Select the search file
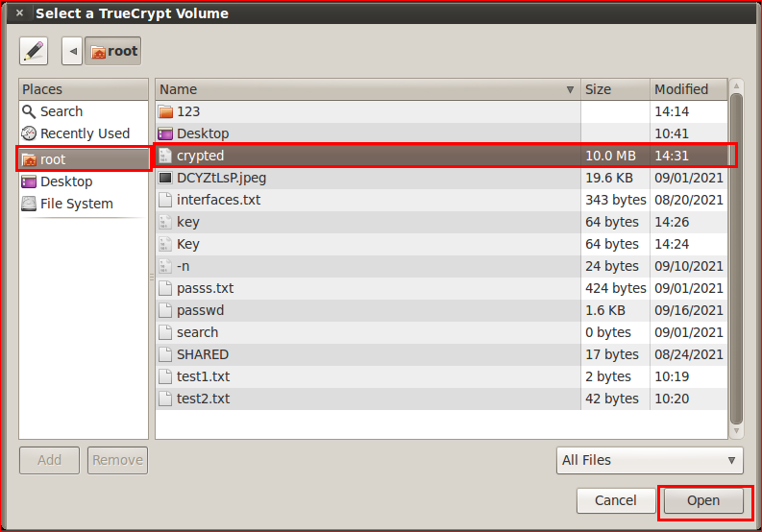 coord(441,332)
